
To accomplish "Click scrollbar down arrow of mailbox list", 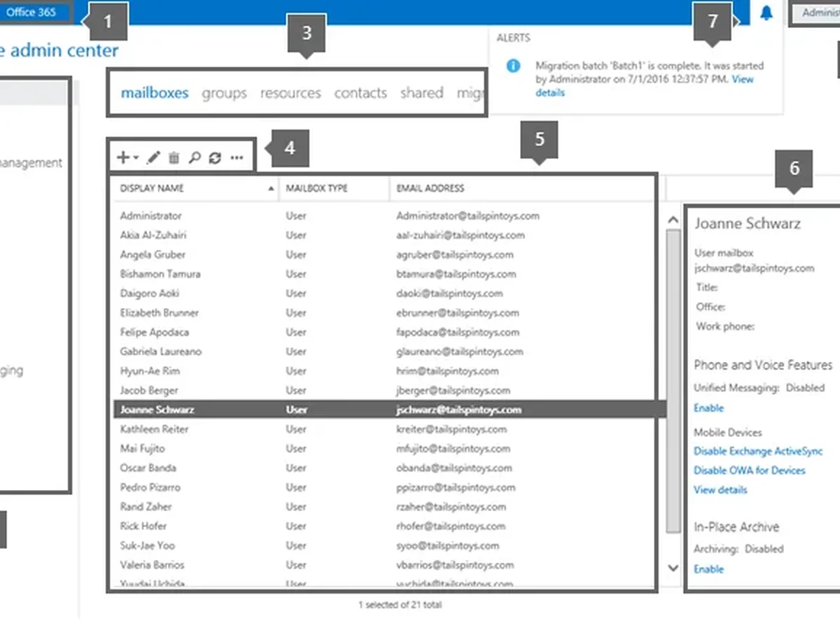I will [673, 568].
